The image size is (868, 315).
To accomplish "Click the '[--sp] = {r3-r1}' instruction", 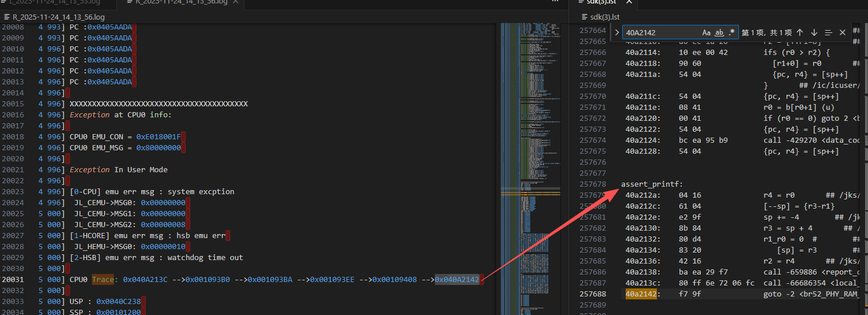I will click(x=798, y=206).
